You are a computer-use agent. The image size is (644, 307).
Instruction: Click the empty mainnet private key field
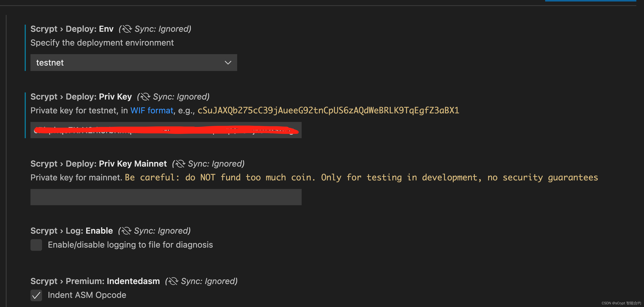pyautogui.click(x=166, y=197)
